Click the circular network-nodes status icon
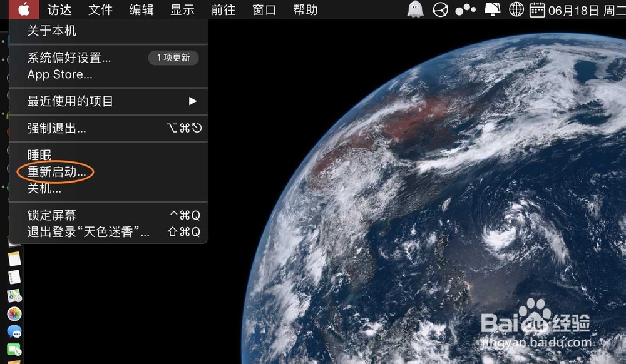 (x=440, y=9)
